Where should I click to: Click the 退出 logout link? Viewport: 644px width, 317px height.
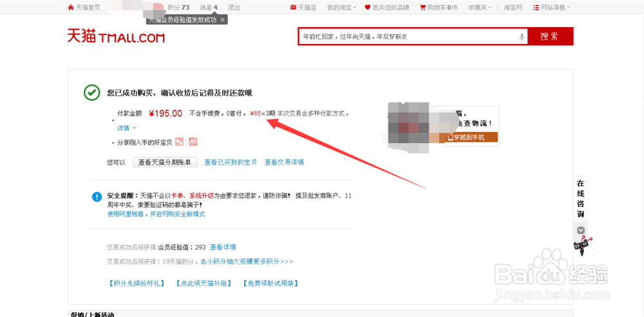point(234,7)
